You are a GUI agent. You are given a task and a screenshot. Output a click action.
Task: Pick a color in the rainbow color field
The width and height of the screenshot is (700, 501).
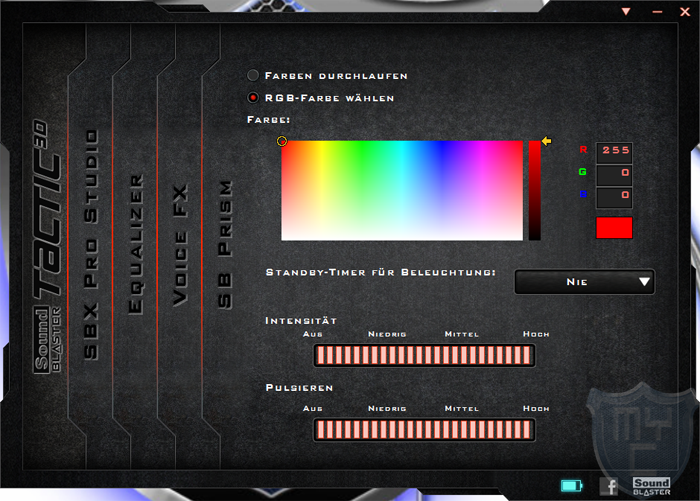[402, 191]
